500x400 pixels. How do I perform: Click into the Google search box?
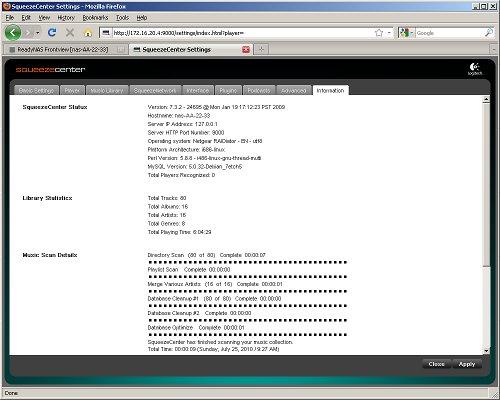pyautogui.click(x=449, y=33)
